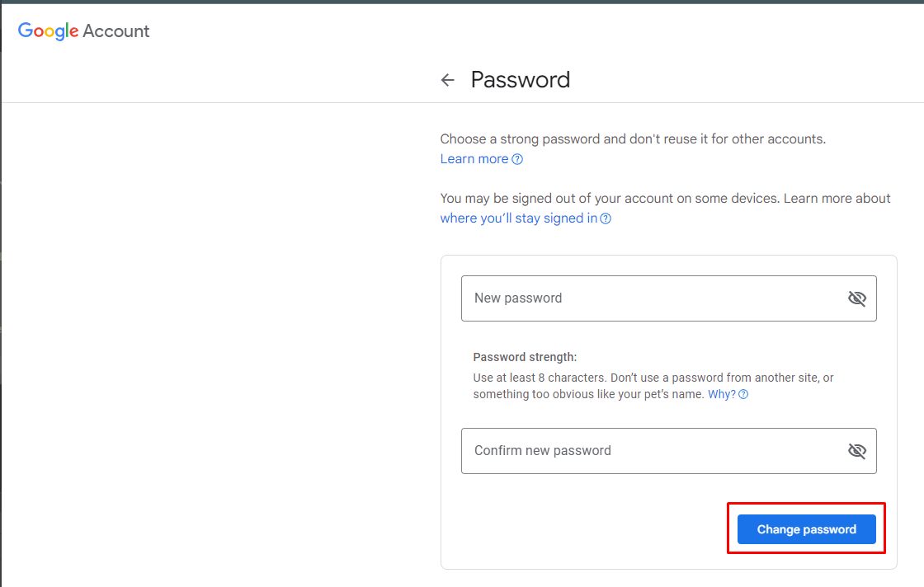
Task: Click into the Confirm new password field
Action: tap(652, 451)
